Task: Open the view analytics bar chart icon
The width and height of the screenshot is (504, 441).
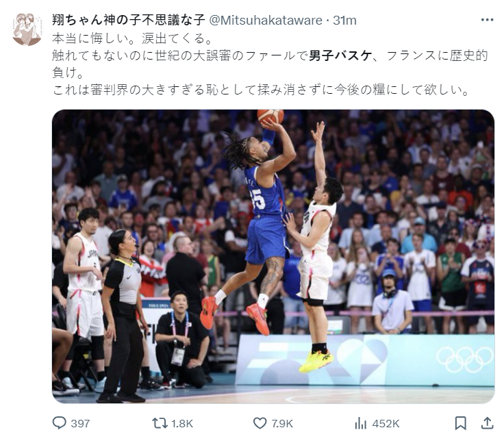Action: (361, 423)
